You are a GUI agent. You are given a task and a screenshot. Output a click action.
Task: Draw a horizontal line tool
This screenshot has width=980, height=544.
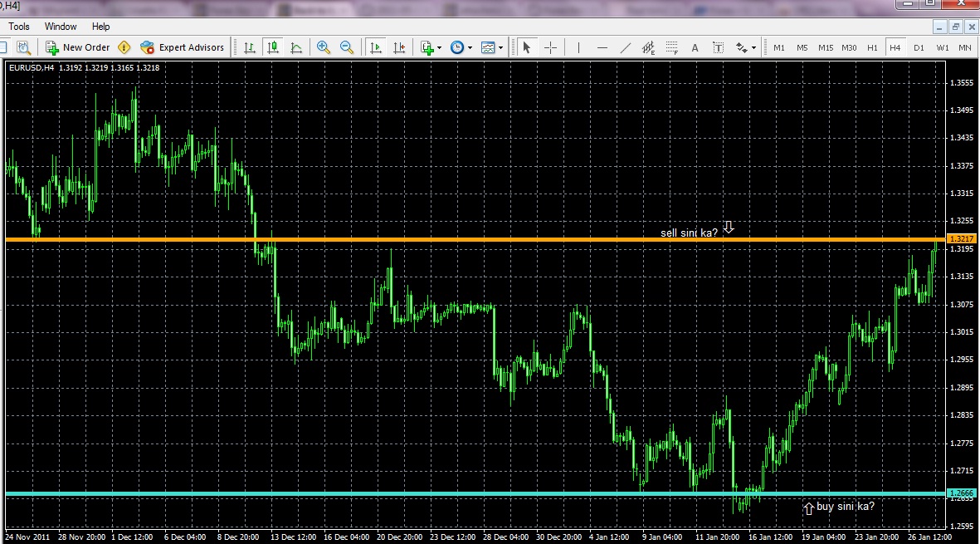pos(602,47)
